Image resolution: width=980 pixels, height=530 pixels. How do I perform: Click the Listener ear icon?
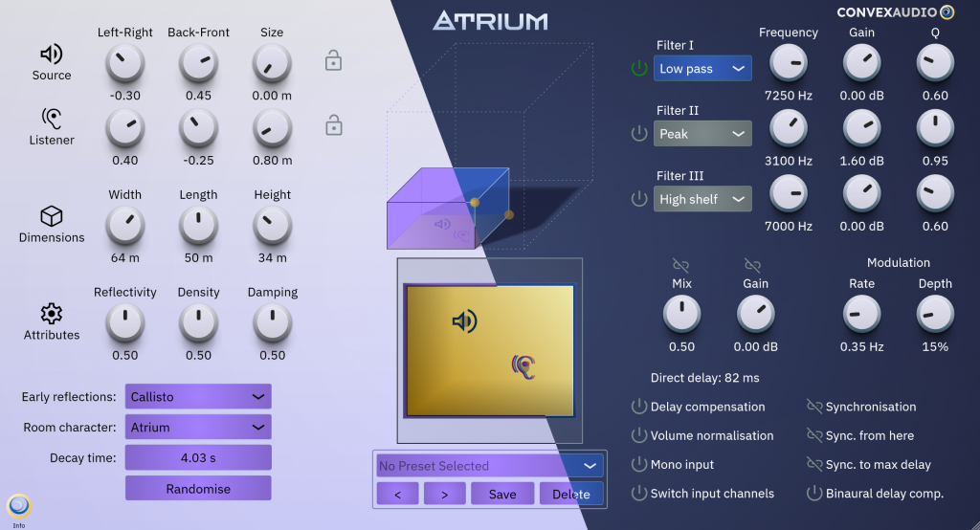pyautogui.click(x=51, y=119)
